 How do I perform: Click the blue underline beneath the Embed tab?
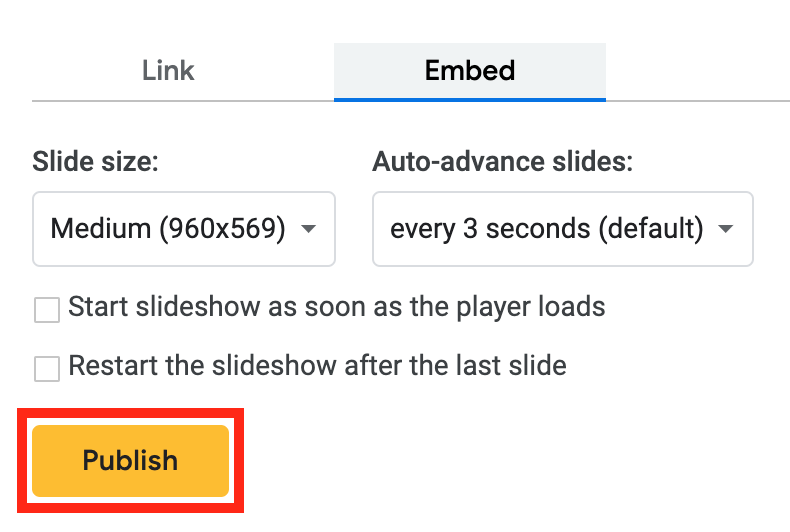(470, 99)
